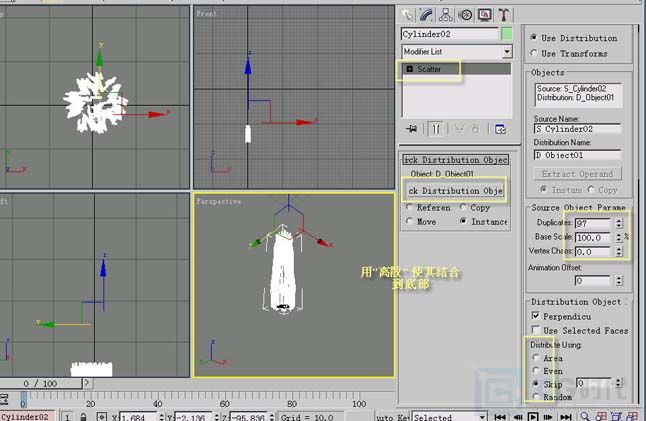Adjust the Animation Offset spinner arrows

619,281
